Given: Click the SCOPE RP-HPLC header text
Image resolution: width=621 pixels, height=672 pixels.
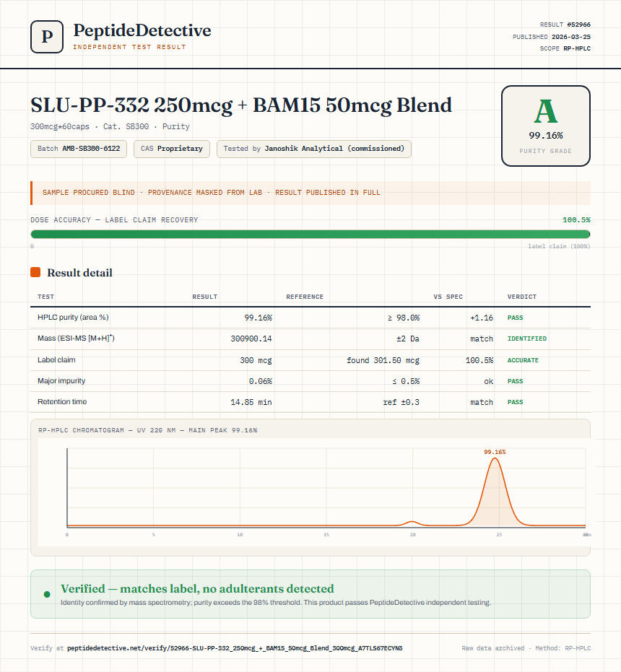Looking at the screenshot, I should click(565, 48).
